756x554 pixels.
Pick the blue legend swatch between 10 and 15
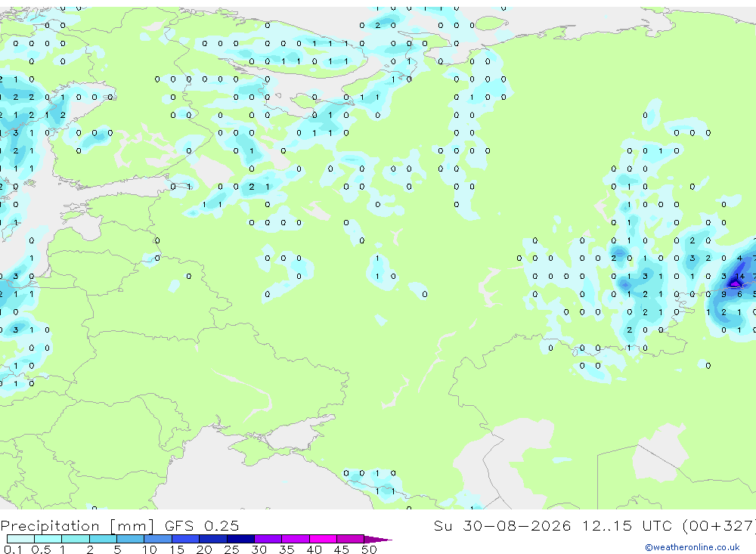[x=158, y=539]
